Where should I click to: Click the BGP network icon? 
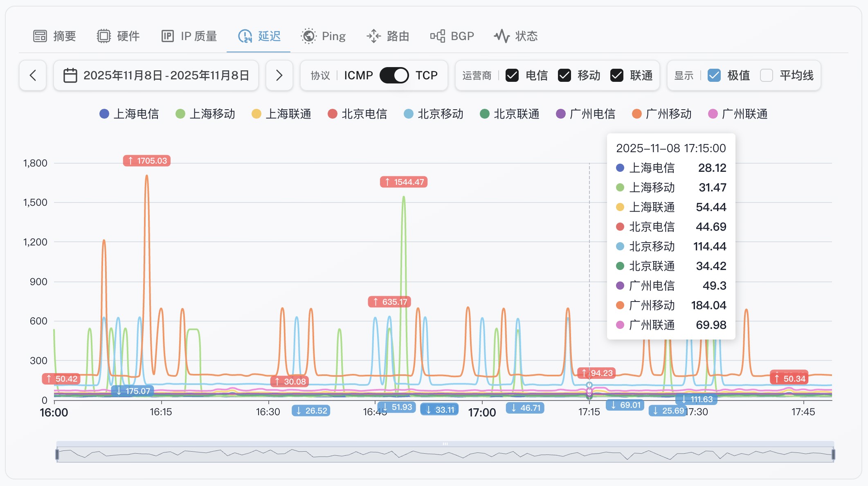[438, 36]
